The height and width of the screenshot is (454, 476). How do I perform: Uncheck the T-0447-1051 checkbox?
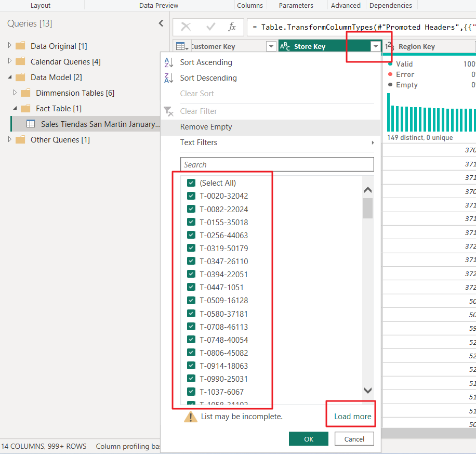[191, 287]
